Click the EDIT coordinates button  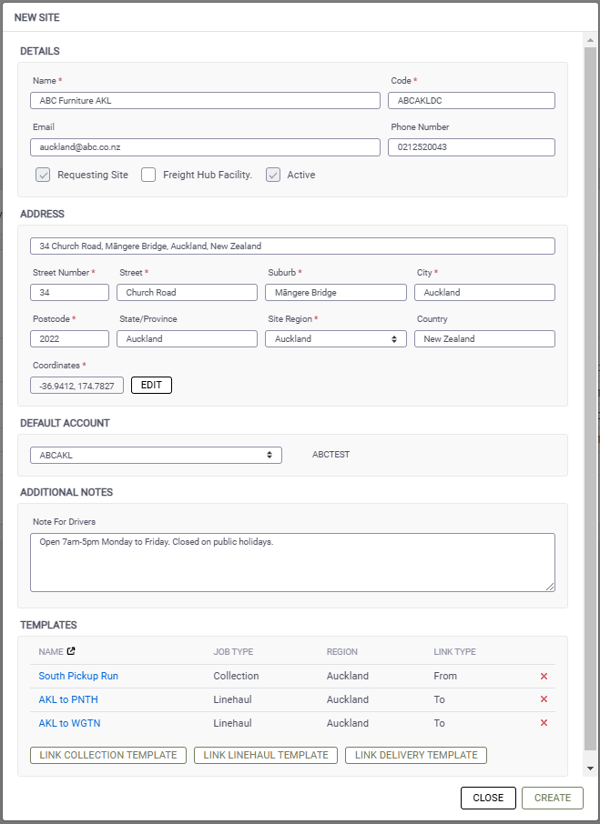[x=151, y=385]
